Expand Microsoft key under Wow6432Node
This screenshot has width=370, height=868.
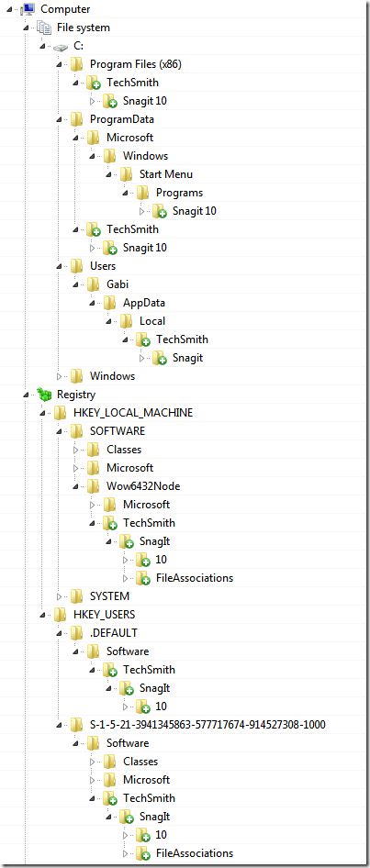(x=93, y=505)
